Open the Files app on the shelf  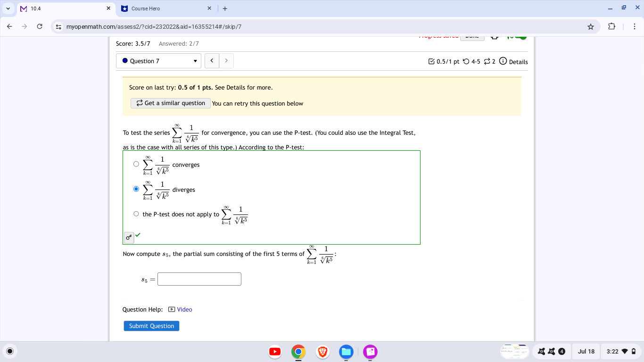tap(347, 352)
